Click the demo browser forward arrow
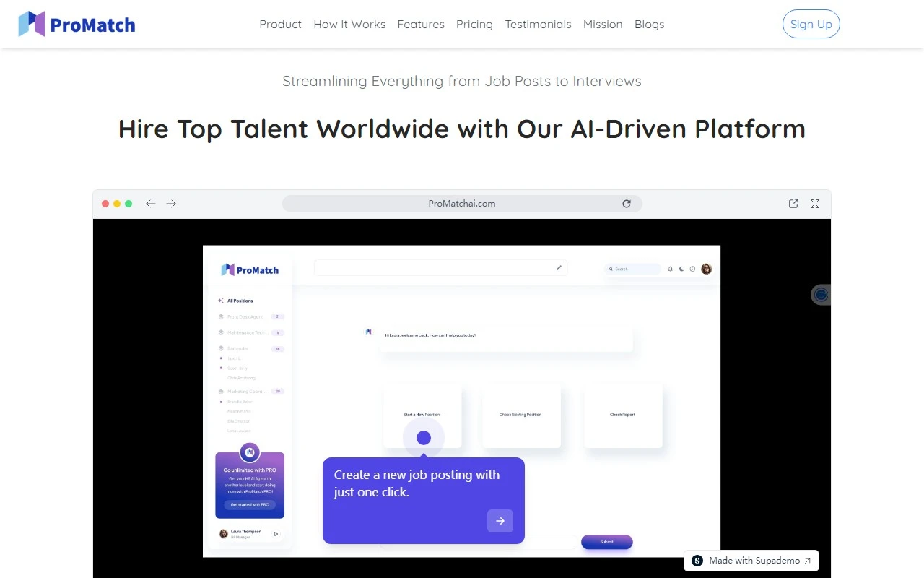This screenshot has height=578, width=924. click(x=171, y=204)
